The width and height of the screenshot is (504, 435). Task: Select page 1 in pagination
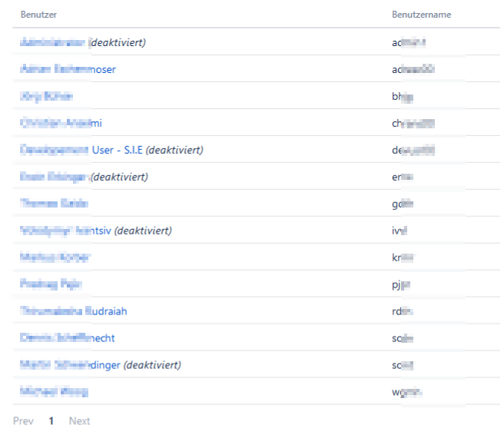coord(51,421)
